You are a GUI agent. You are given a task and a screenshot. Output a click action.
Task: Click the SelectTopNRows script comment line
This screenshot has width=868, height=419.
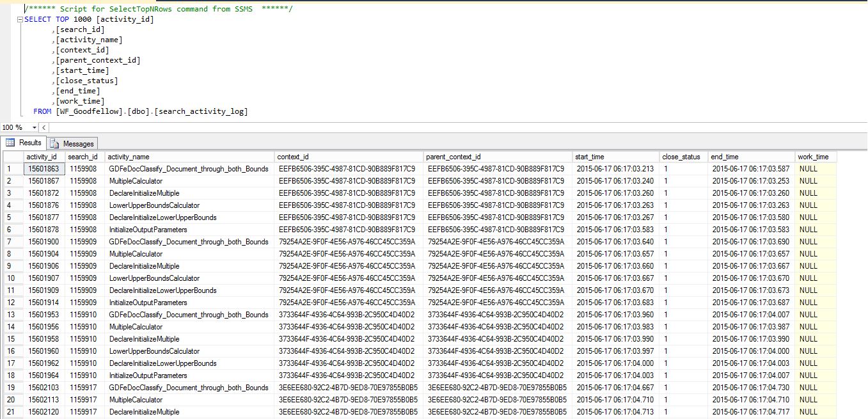coord(159,9)
